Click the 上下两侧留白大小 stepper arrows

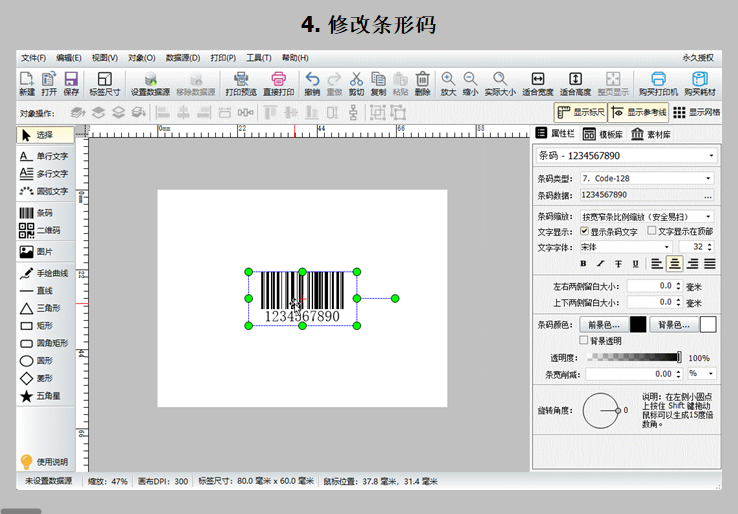pos(678,302)
